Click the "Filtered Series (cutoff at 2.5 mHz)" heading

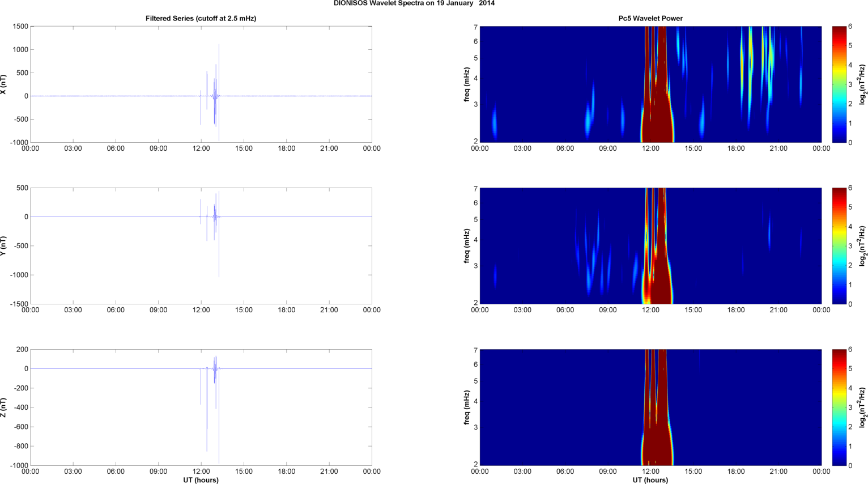pos(201,19)
